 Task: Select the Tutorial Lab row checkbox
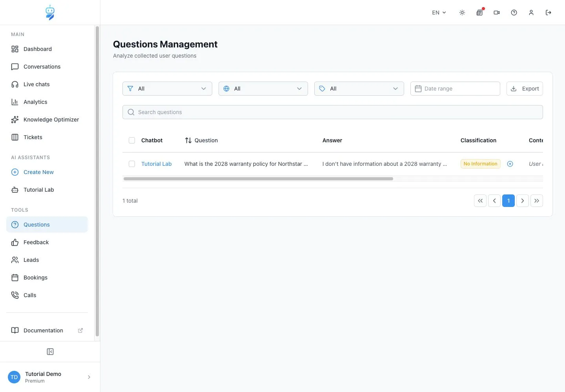click(x=132, y=164)
